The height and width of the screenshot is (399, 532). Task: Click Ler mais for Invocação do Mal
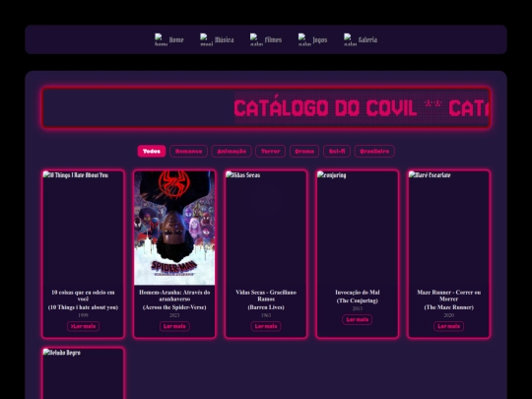(x=358, y=319)
